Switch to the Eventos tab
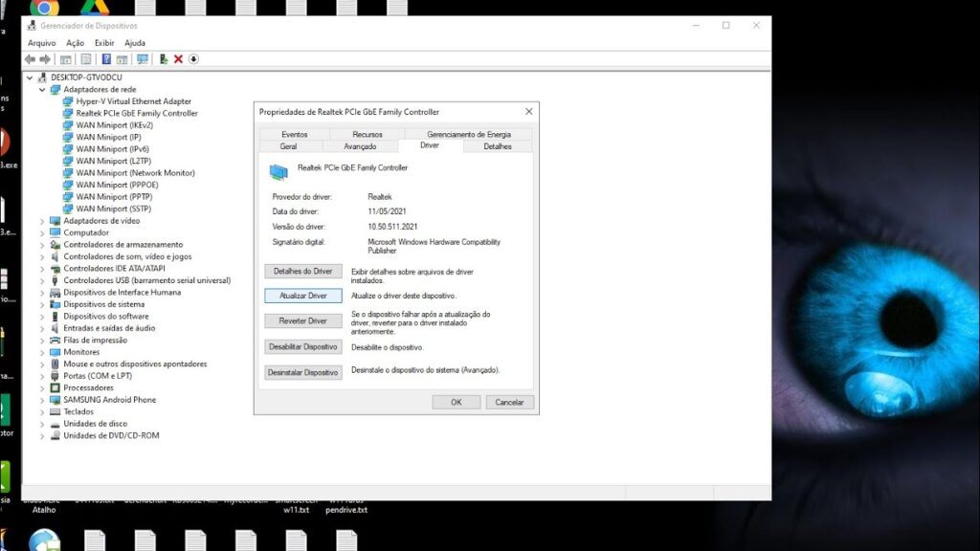Image resolution: width=980 pixels, height=551 pixels. [x=295, y=134]
